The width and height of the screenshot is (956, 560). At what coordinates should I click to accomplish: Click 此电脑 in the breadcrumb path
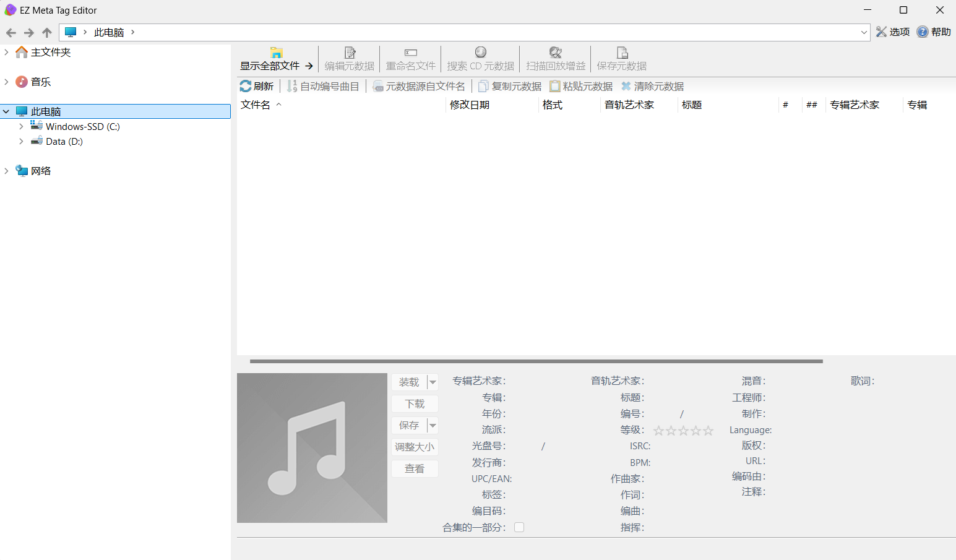(109, 32)
